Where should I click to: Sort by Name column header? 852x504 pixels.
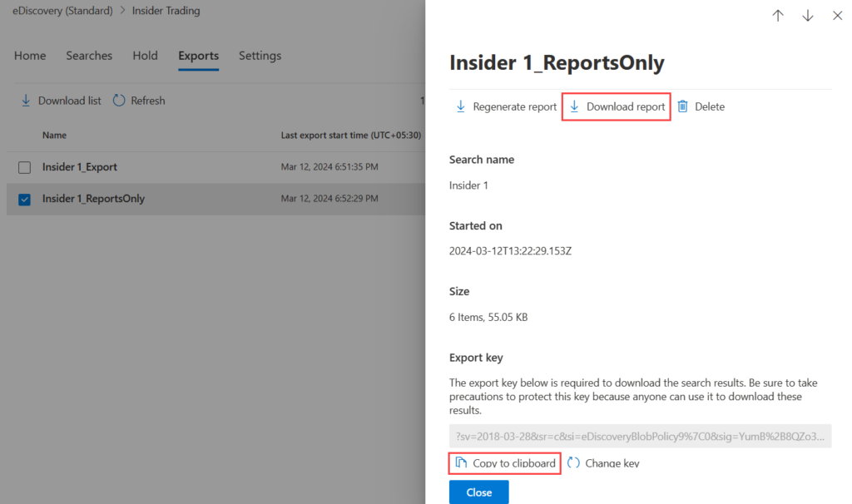pos(55,135)
